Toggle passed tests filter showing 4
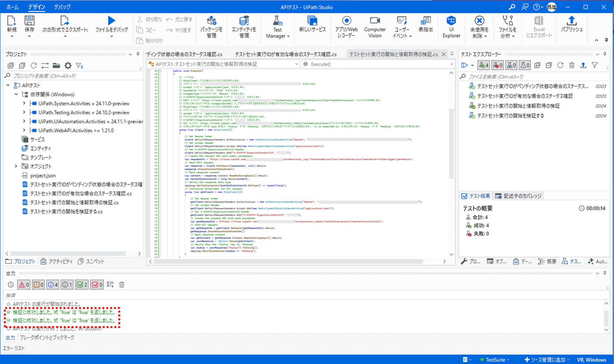Viewport: 614px width, 364px height. [x=483, y=65]
